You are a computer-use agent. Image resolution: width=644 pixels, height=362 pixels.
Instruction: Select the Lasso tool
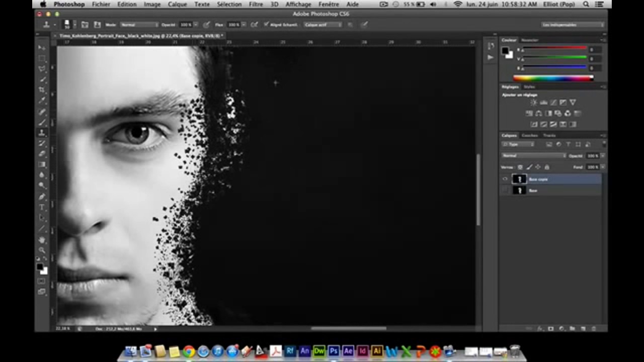pos(42,69)
